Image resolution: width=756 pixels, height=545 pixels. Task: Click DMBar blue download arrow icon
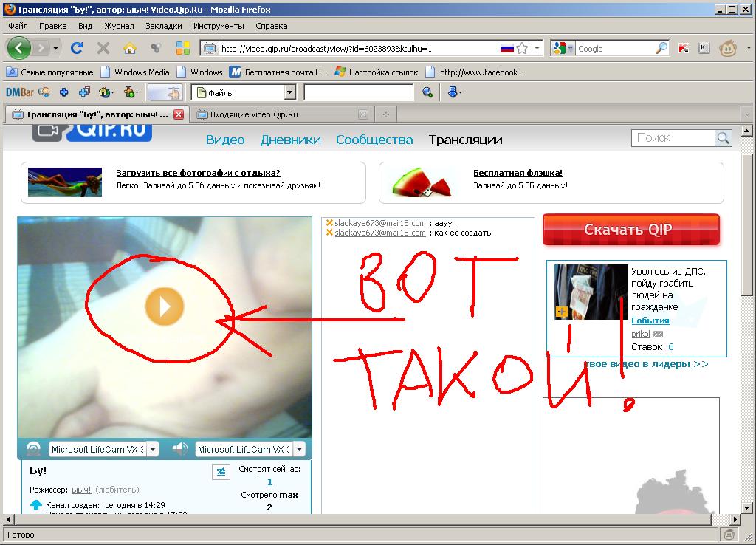454,92
